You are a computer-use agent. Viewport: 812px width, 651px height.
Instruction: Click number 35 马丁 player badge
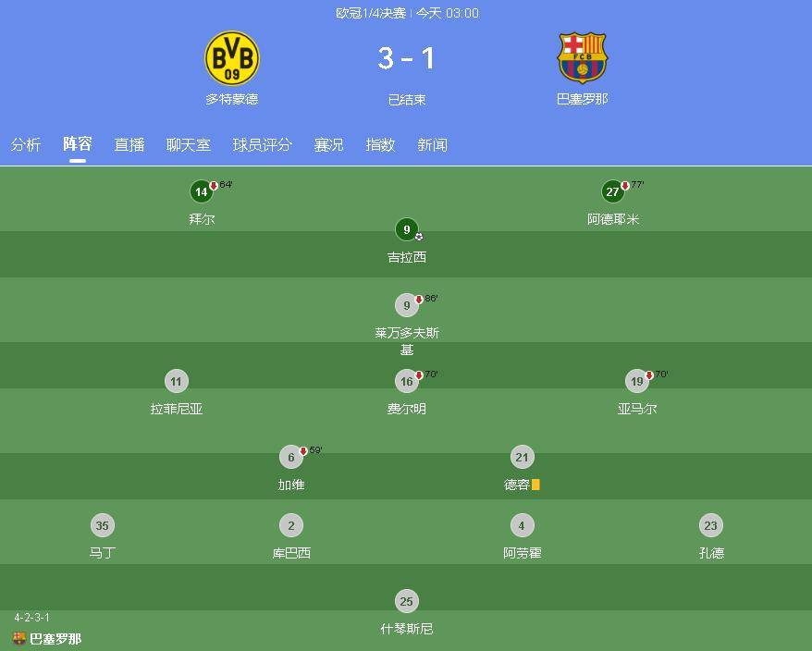[102, 525]
